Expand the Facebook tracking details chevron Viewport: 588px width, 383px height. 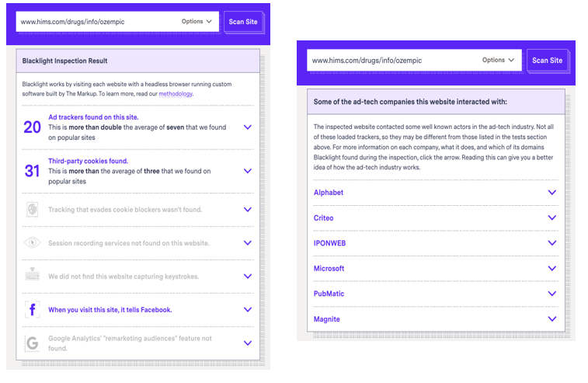[x=248, y=309]
